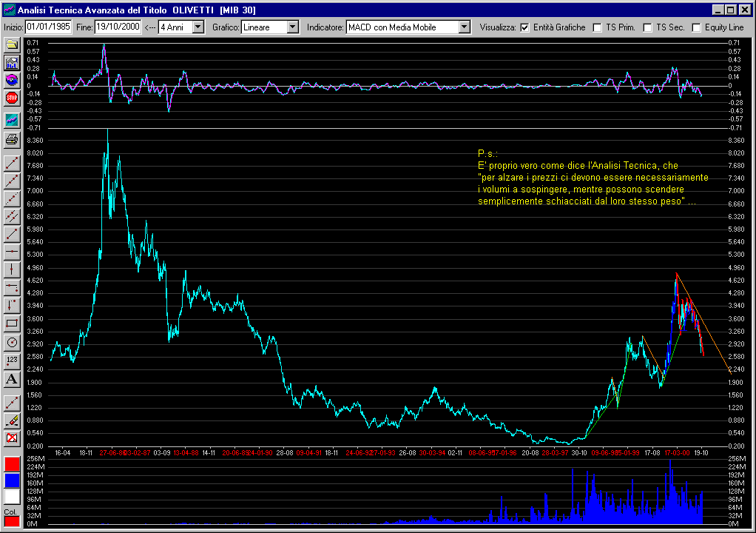Click the yellow P.s. annotation heading
Screen dimensions: 756x533
click(x=487, y=153)
